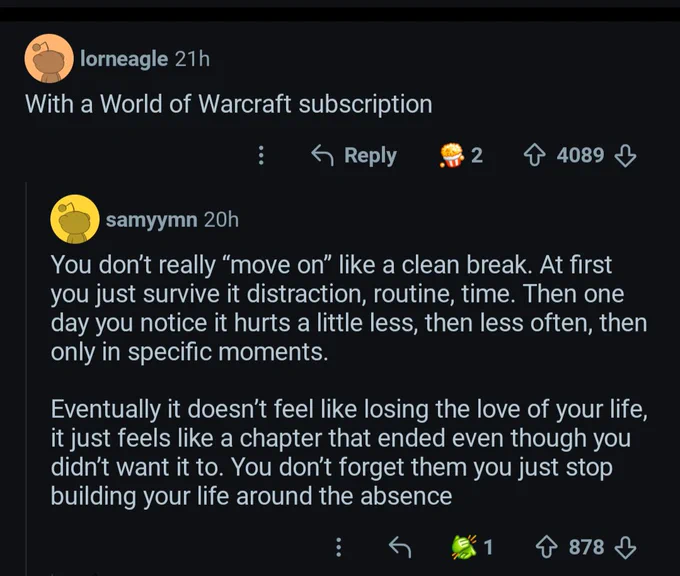
Task: Open the three-dot menu on samyymn's reply
Action: click(339, 547)
